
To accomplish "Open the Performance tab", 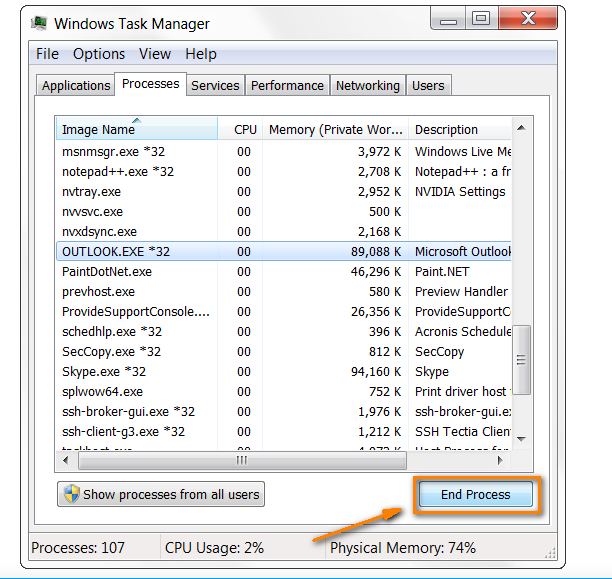I will tap(287, 85).
